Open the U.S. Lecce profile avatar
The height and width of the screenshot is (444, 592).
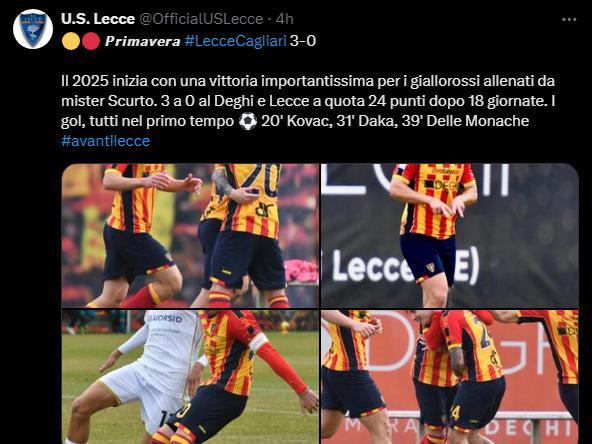click(x=33, y=29)
